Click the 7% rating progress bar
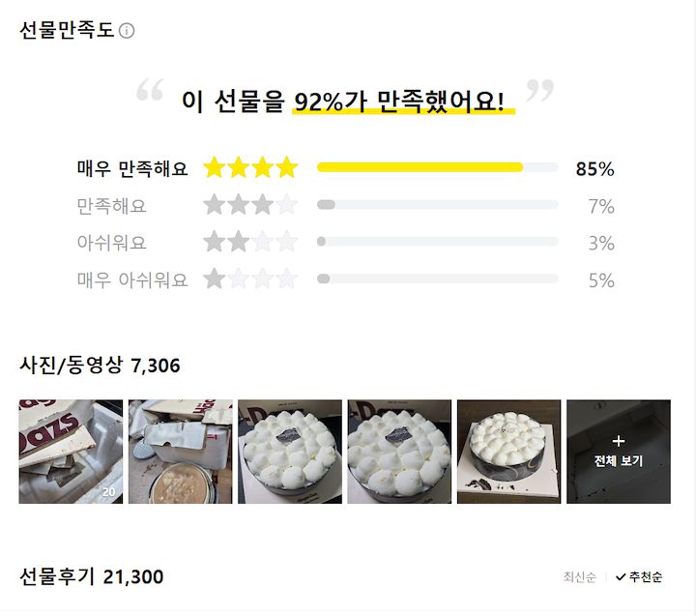696x616 pixels. [x=437, y=205]
